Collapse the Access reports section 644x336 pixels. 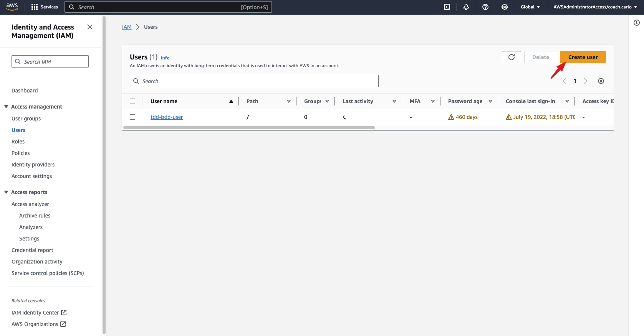click(6, 192)
